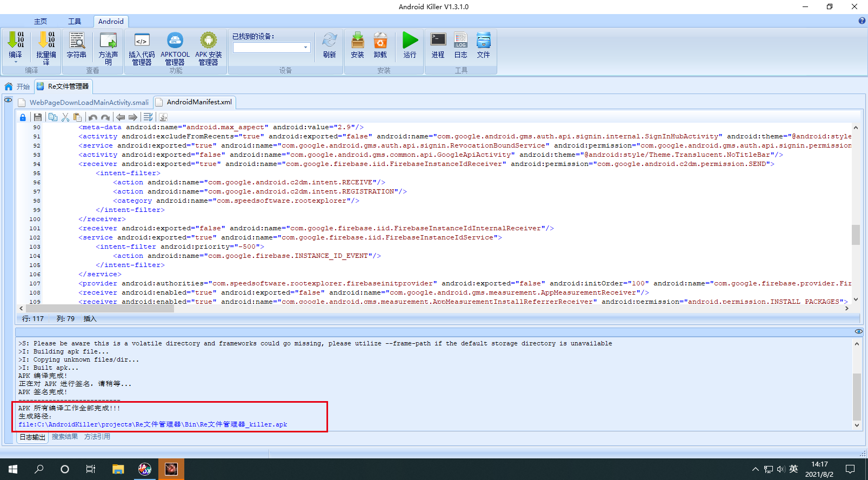Viewport: 868px width, 480px height.
Task: Click the undo arrow icon
Action: coord(93,117)
